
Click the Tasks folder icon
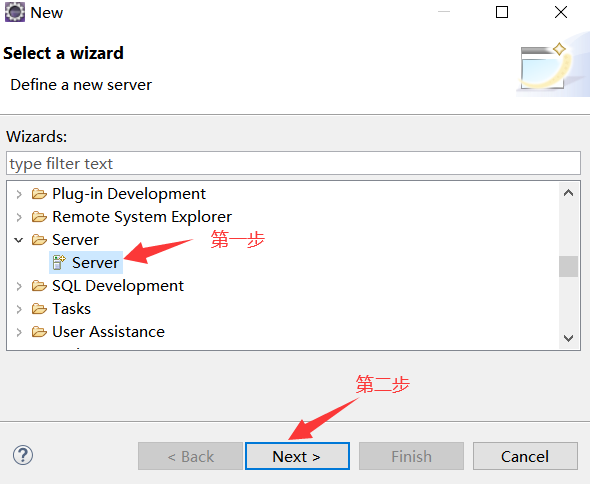click(39, 309)
